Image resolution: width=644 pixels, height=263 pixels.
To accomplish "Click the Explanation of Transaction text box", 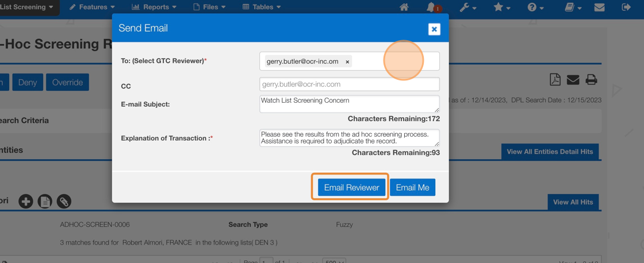I will [350, 138].
